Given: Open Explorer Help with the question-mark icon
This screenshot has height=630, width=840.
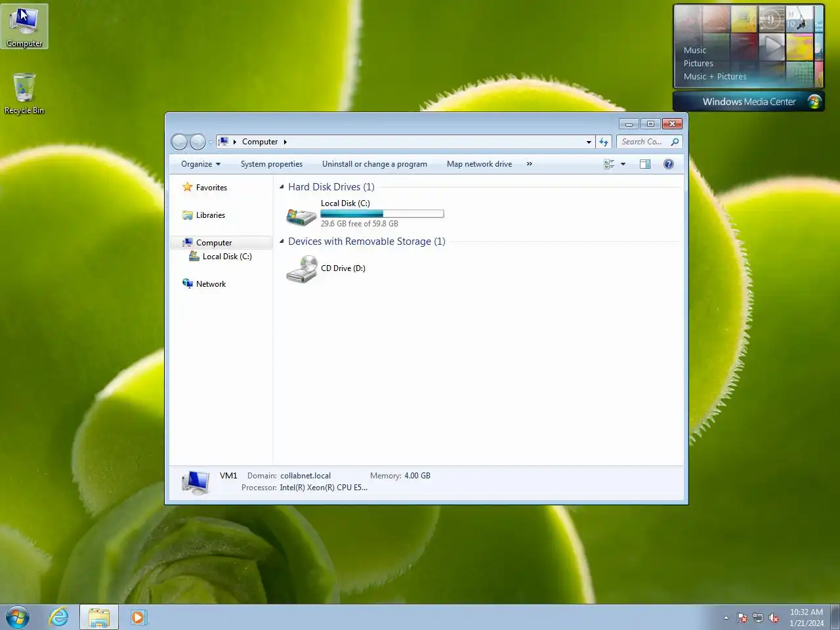Looking at the screenshot, I should coord(668,164).
